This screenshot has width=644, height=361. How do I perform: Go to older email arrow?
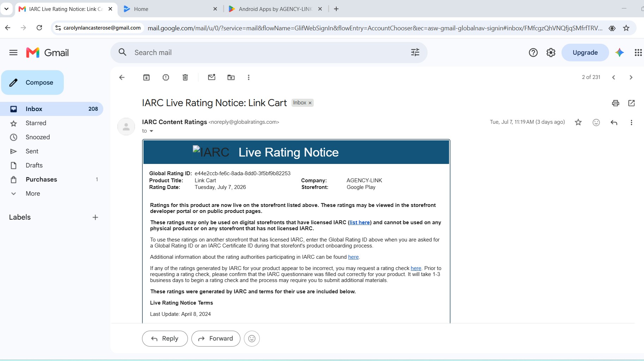631,77
